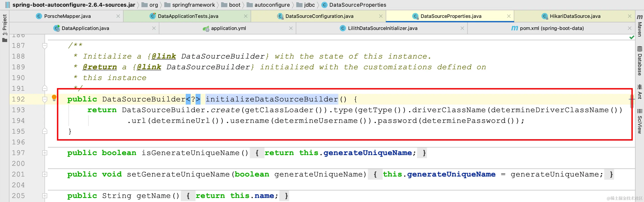Expand the isGenerateUniqueName method at line 197
This screenshot has height=202, width=644.
point(45,153)
